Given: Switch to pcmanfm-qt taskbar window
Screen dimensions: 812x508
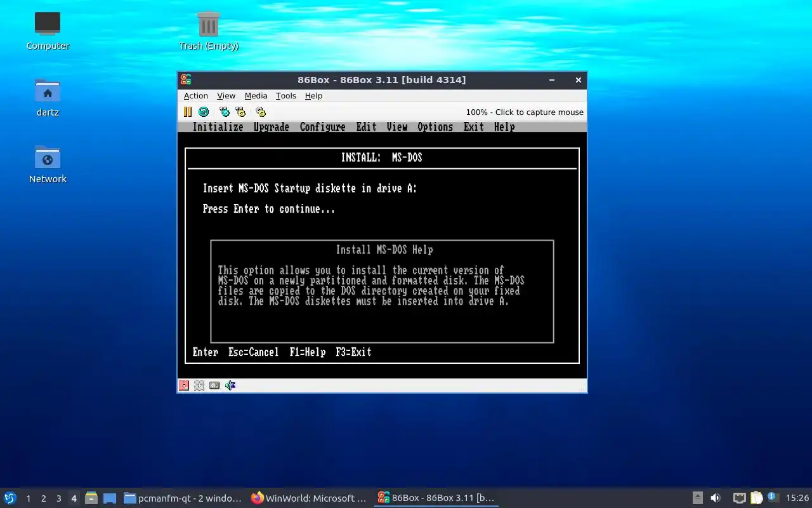Looking at the screenshot, I should tap(183, 498).
